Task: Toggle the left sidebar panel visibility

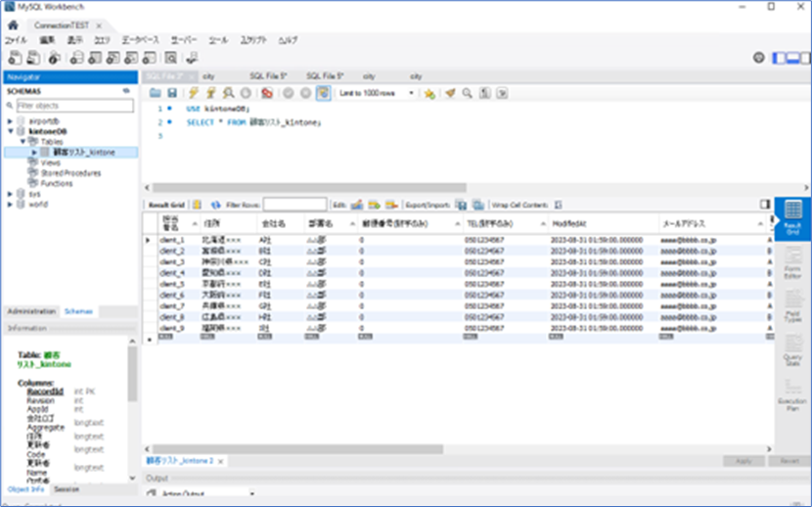Action: [x=780, y=58]
